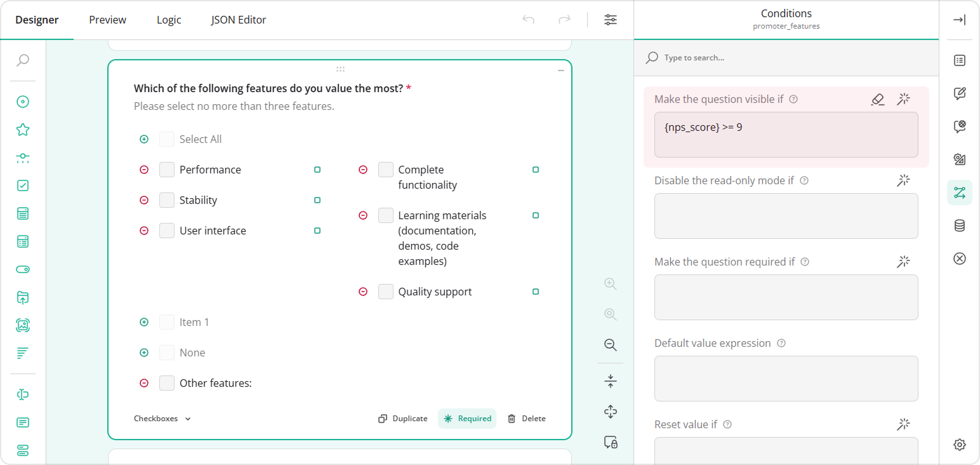
Task: Add a Rating Scale star question
Action: (23, 130)
